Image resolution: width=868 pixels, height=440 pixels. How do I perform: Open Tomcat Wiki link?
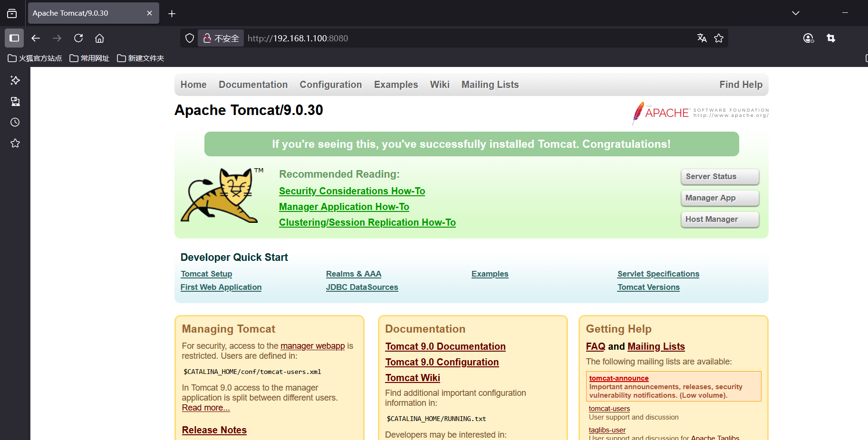[413, 378]
